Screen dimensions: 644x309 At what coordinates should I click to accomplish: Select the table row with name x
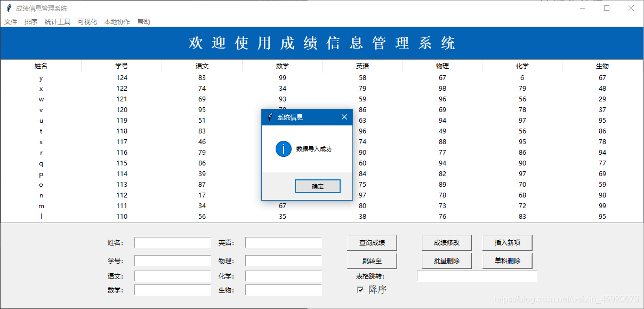pos(322,89)
